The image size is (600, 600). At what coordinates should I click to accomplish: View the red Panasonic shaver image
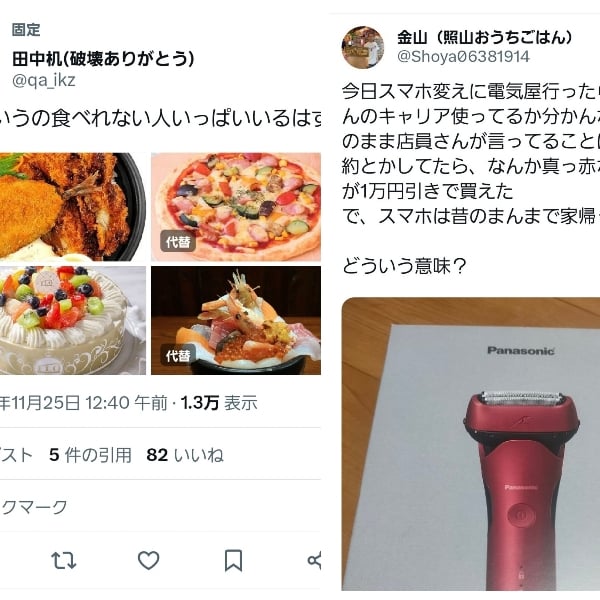(x=471, y=444)
